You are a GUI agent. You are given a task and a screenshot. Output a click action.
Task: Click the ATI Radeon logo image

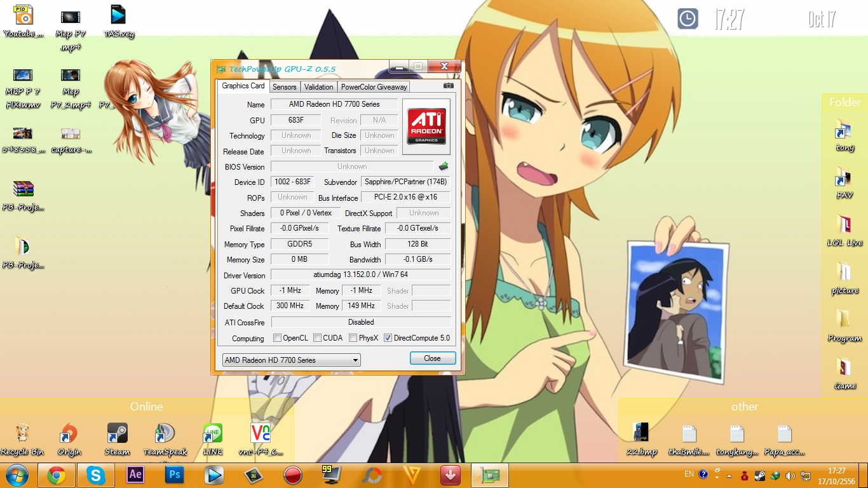point(426,126)
